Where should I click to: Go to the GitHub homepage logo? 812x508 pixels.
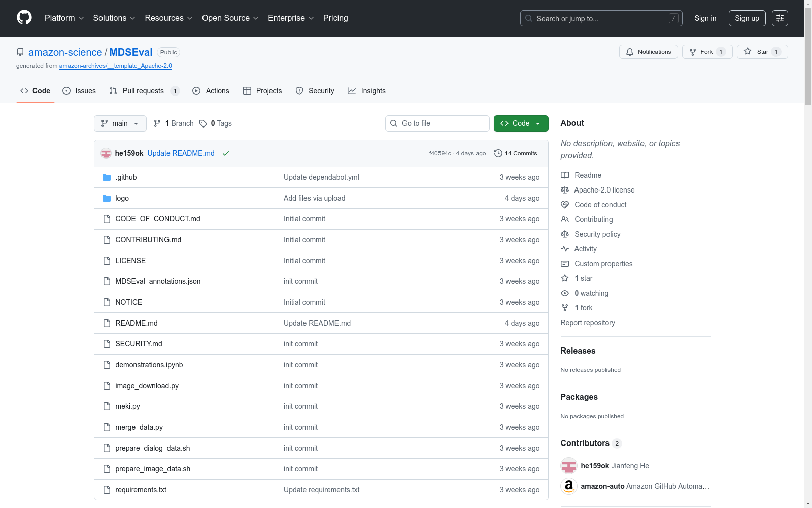click(x=24, y=18)
